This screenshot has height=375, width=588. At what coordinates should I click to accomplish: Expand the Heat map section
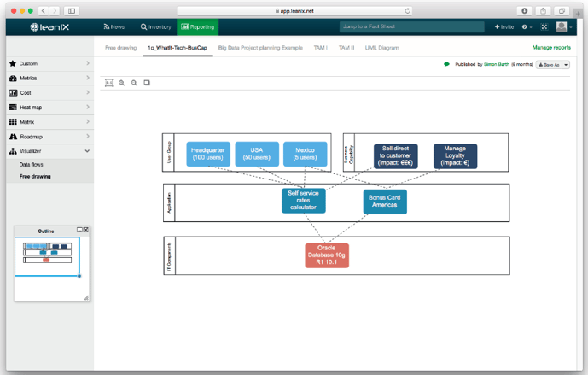click(x=49, y=108)
